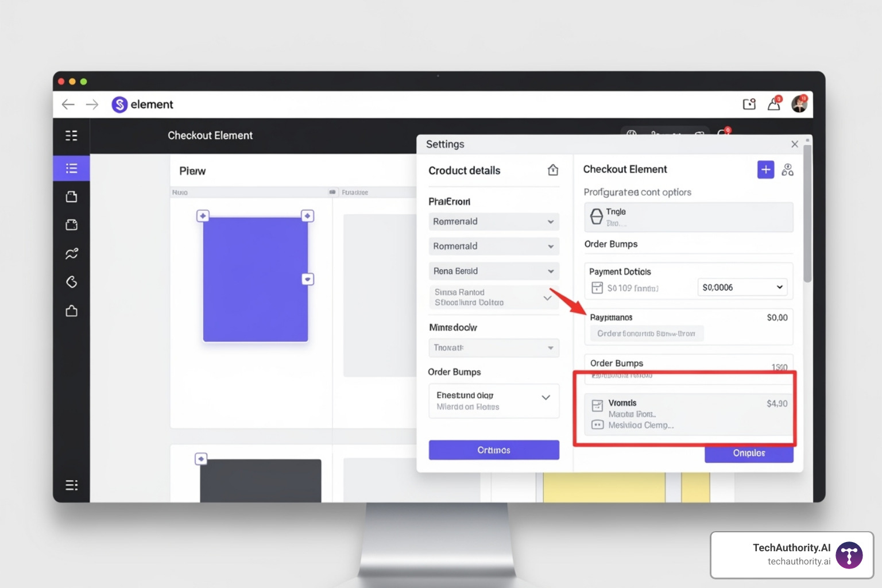Expand the Order Bumps dropdown in the left settings column
Screen dimensions: 882x588
coord(493,400)
